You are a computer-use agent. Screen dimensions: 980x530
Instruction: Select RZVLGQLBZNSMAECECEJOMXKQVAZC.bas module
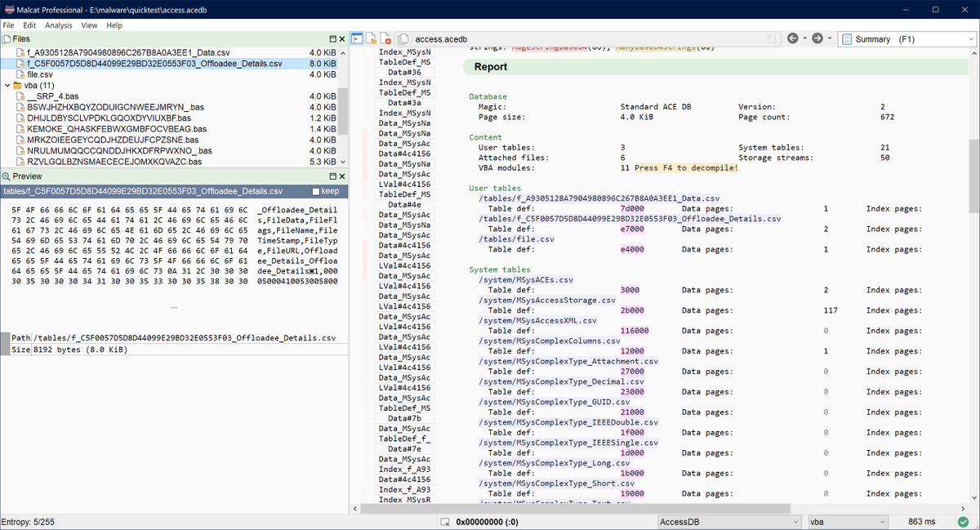point(169,162)
